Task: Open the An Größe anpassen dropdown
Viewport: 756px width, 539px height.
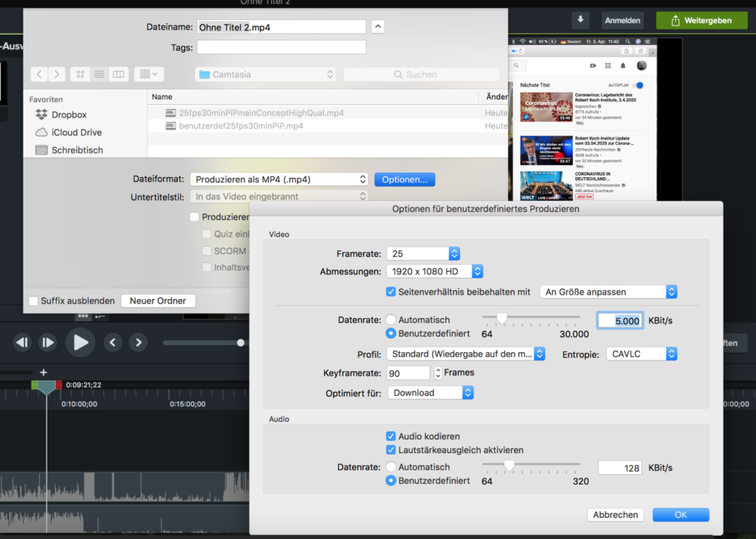Action: point(608,292)
